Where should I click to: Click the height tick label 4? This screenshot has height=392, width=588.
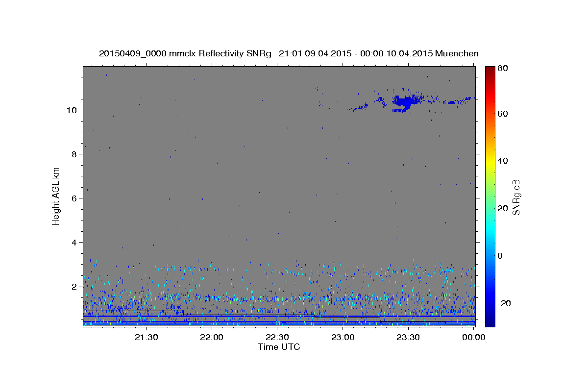(74, 242)
